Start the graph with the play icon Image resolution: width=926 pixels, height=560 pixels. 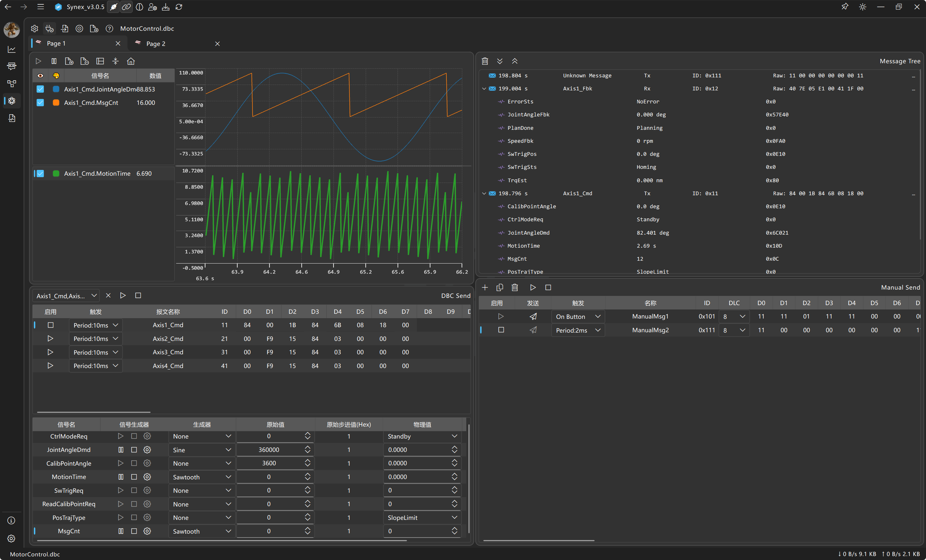point(38,61)
